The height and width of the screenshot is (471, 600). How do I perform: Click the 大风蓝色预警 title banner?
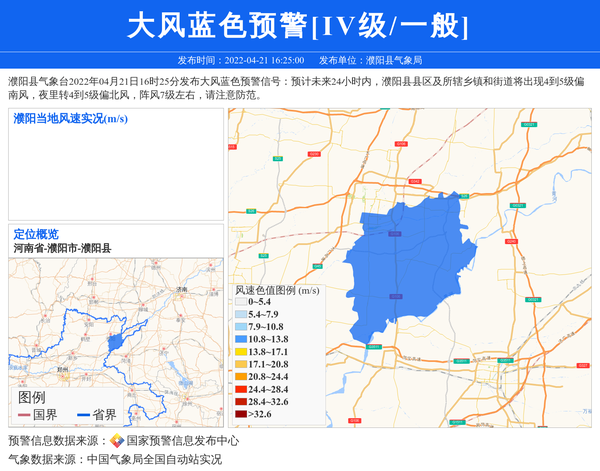click(300, 25)
